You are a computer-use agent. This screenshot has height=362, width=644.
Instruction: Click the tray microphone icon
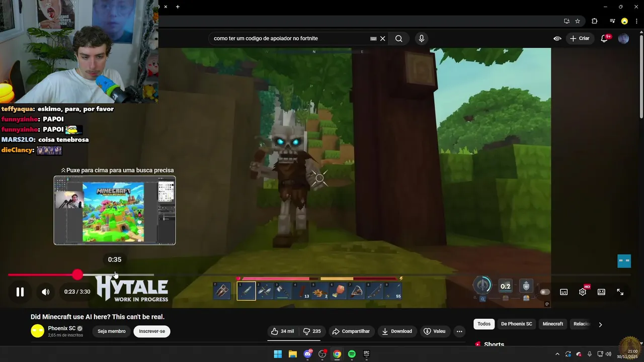(x=589, y=354)
